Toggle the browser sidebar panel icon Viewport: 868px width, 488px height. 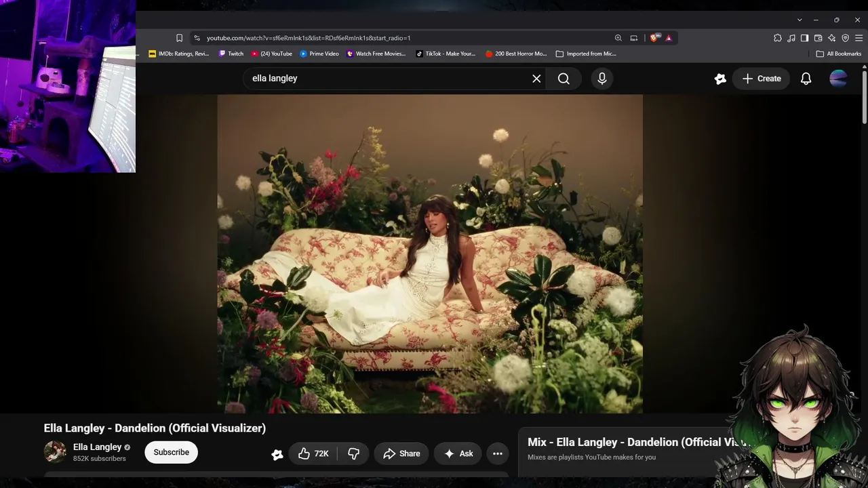tap(805, 38)
